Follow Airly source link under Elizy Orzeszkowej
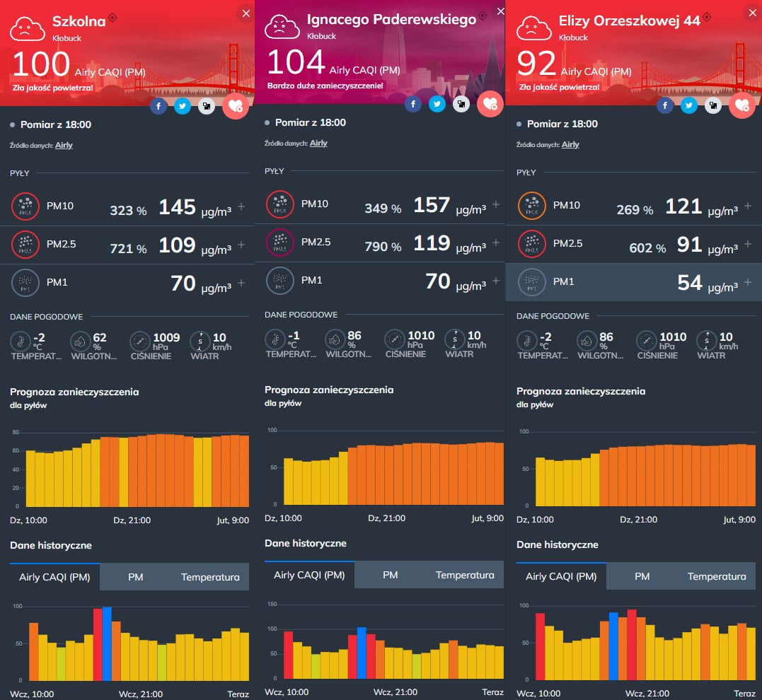This screenshot has width=762, height=700. pyautogui.click(x=570, y=144)
